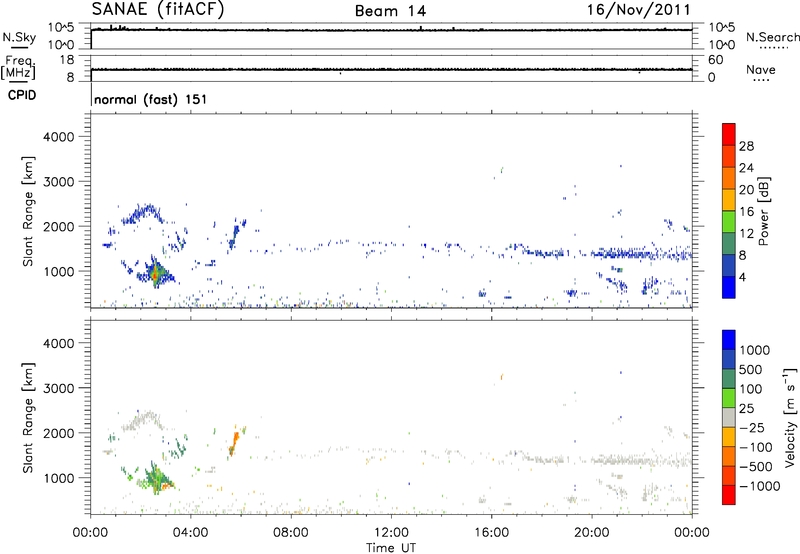Pick the light green 12–16 dB Power segment
The width and height of the screenshot is (800, 554).
tap(729, 222)
